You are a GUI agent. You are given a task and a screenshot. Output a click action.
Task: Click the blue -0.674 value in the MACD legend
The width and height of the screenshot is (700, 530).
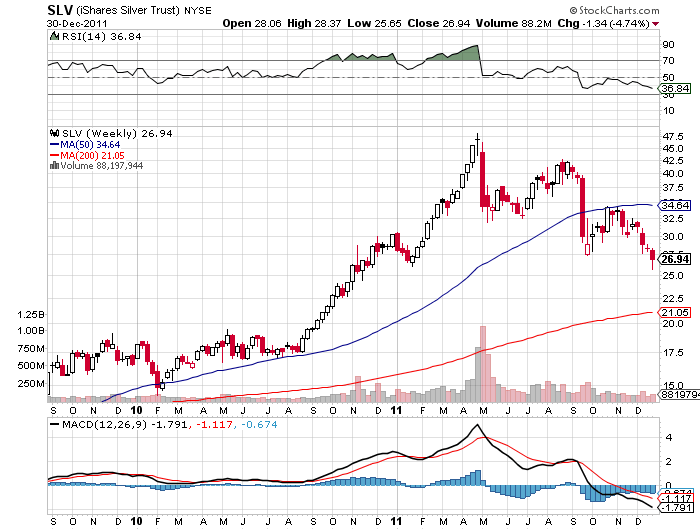point(259,425)
